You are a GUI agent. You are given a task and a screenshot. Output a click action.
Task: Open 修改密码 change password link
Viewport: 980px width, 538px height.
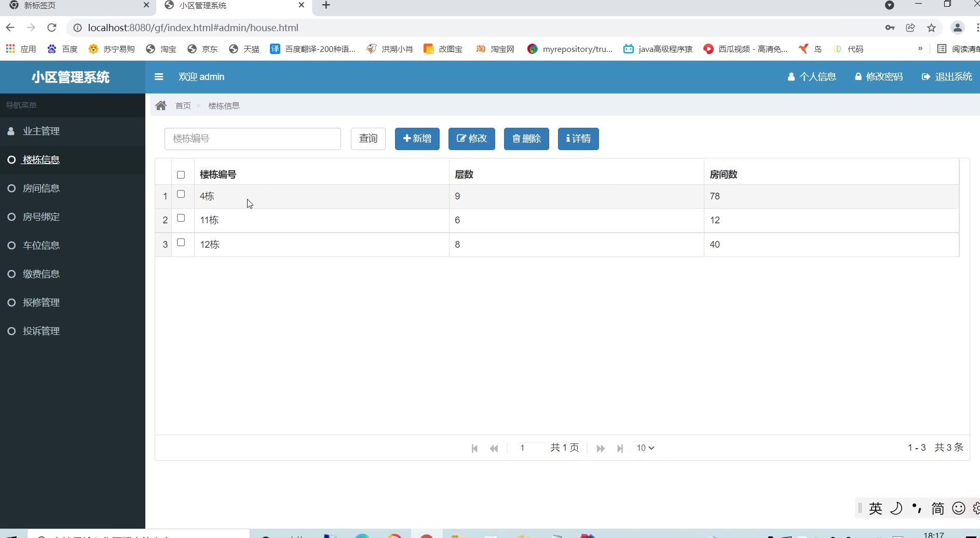[879, 77]
